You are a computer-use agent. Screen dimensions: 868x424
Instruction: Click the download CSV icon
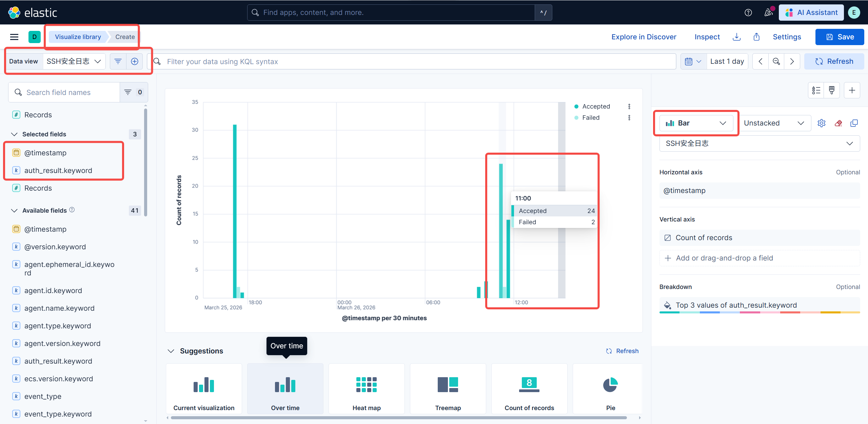tap(736, 37)
